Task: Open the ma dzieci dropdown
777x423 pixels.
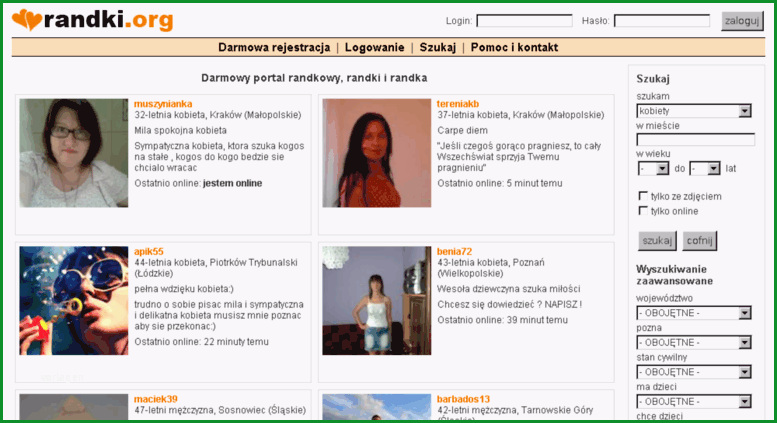Action: tap(694, 401)
